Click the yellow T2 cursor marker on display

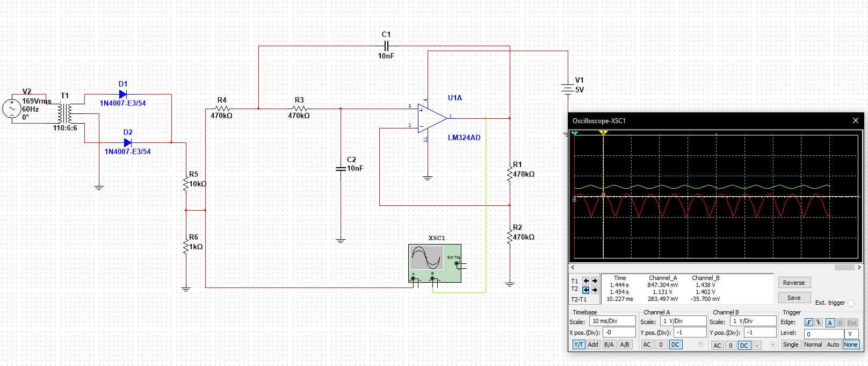[x=603, y=132]
